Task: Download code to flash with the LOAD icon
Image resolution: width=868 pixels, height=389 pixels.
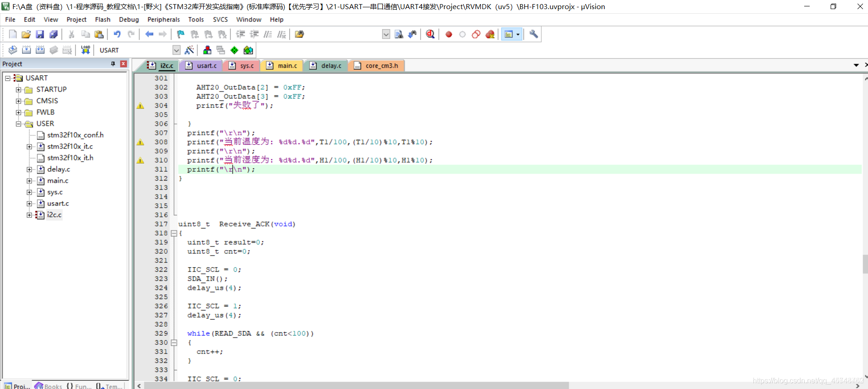Action: click(x=86, y=50)
